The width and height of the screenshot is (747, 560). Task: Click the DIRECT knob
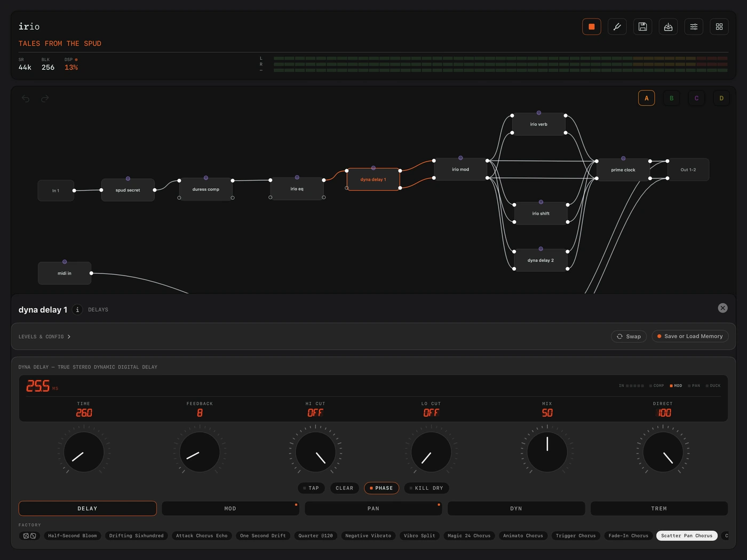pos(663,452)
